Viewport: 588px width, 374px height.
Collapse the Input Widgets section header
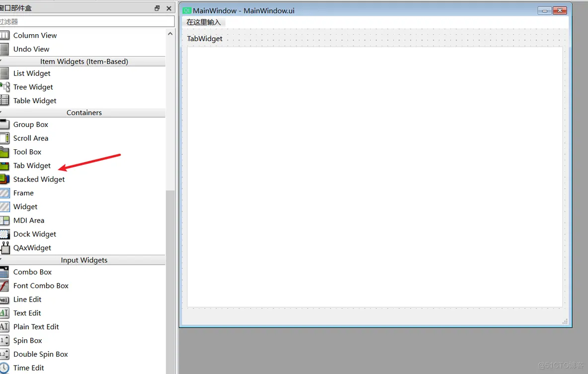coord(82,260)
